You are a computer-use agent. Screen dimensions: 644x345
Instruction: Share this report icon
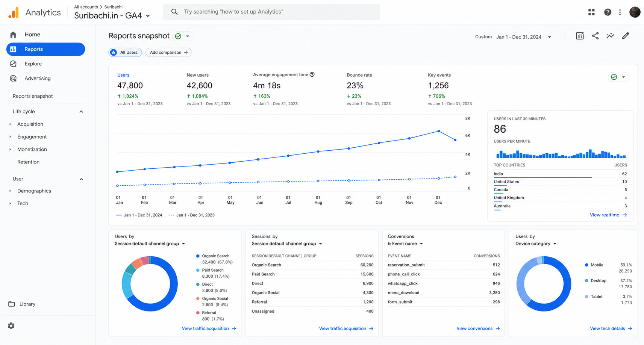pos(595,36)
